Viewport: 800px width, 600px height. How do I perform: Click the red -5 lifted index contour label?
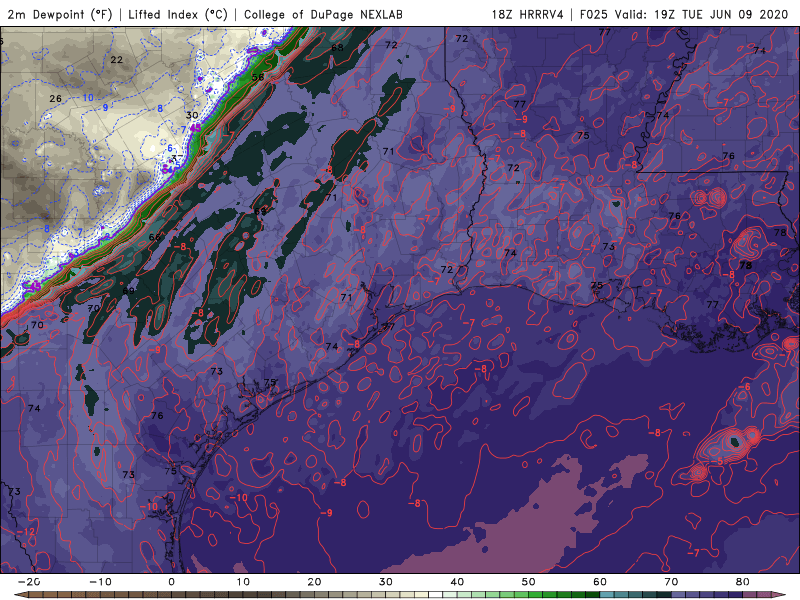[717, 461]
